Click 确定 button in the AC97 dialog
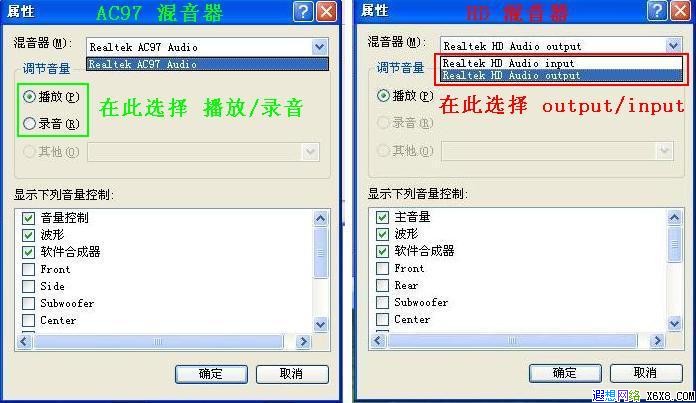This screenshot has height=403, width=696. tap(211, 374)
